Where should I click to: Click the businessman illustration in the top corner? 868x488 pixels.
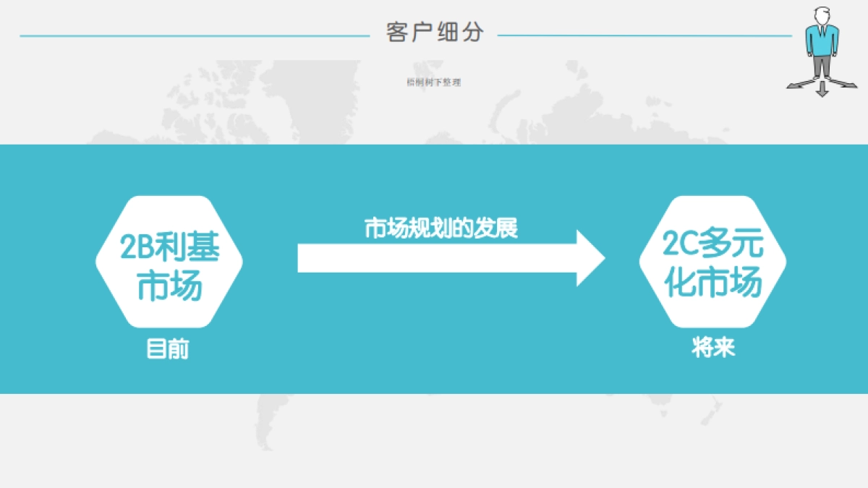pos(821,40)
